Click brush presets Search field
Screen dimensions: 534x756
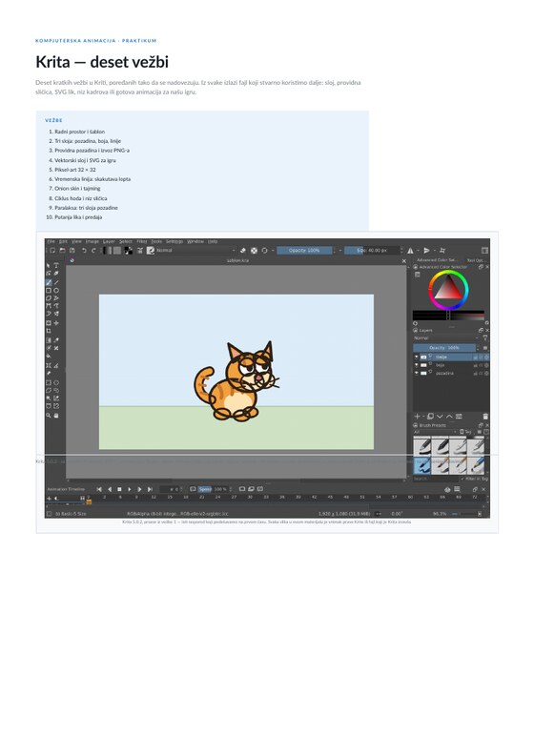[x=436, y=479]
